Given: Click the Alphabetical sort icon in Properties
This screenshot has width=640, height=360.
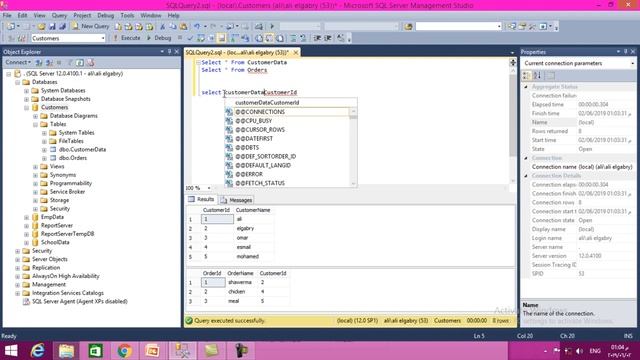Looking at the screenshot, I should click(x=538, y=76).
